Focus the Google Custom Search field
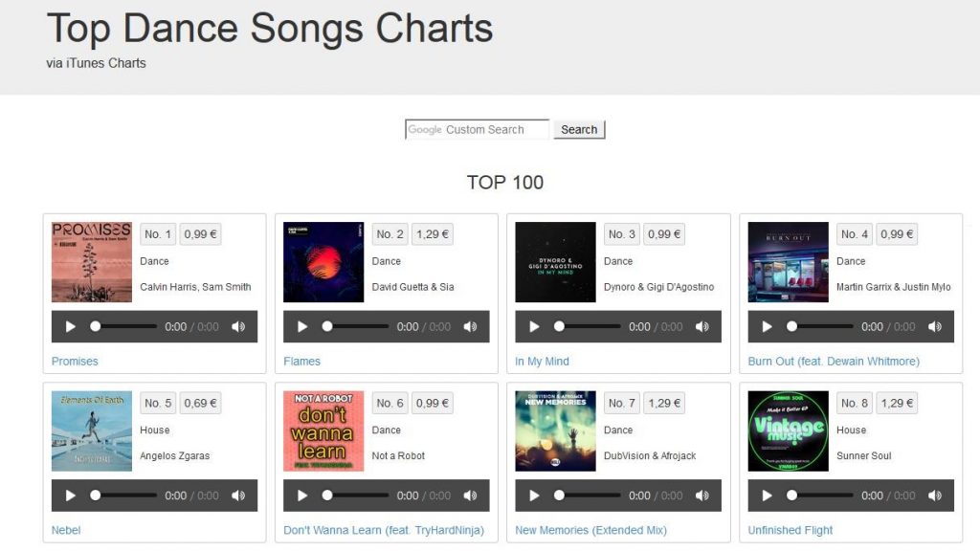This screenshot has width=980, height=551. (478, 129)
